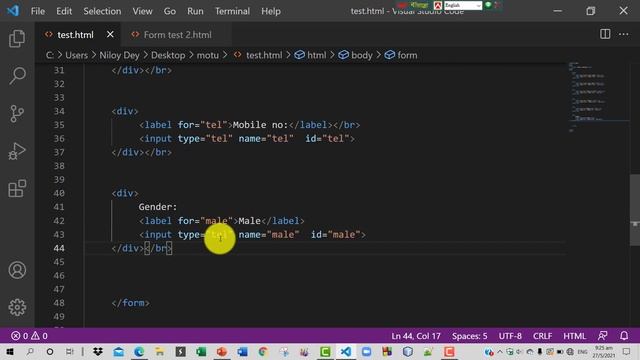Click Ln 44, Col 17 in status bar
The height and width of the screenshot is (360, 640).
416,336
